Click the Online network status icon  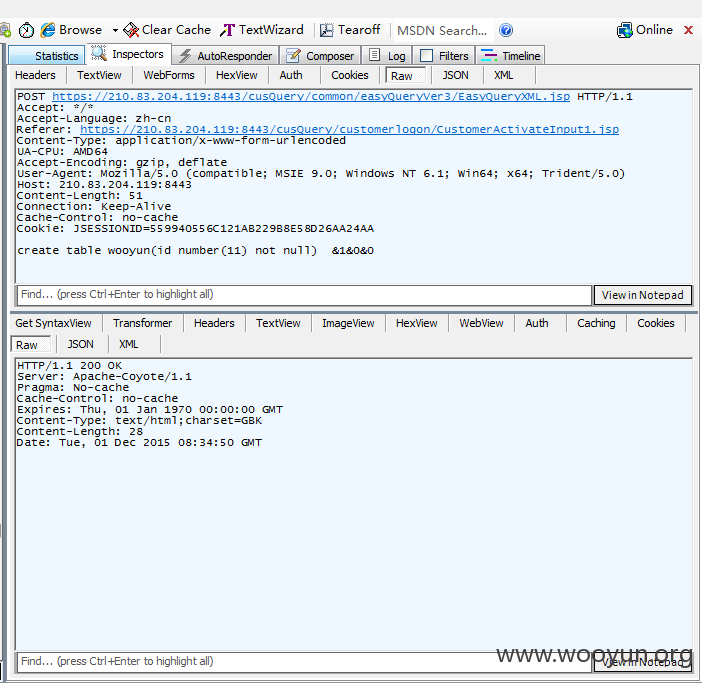pyautogui.click(x=624, y=30)
